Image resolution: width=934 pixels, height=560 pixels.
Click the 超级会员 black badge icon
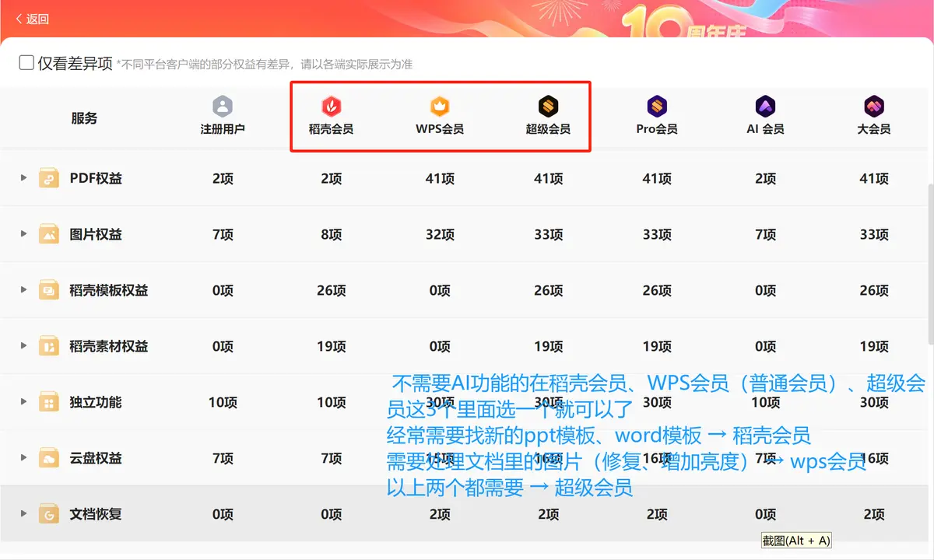pos(549,107)
